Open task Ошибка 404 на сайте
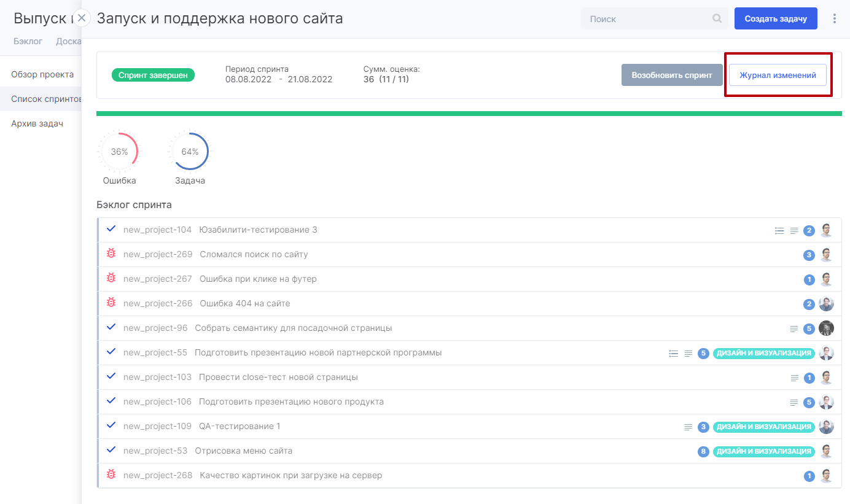This screenshot has height=504, width=850. 245,303
